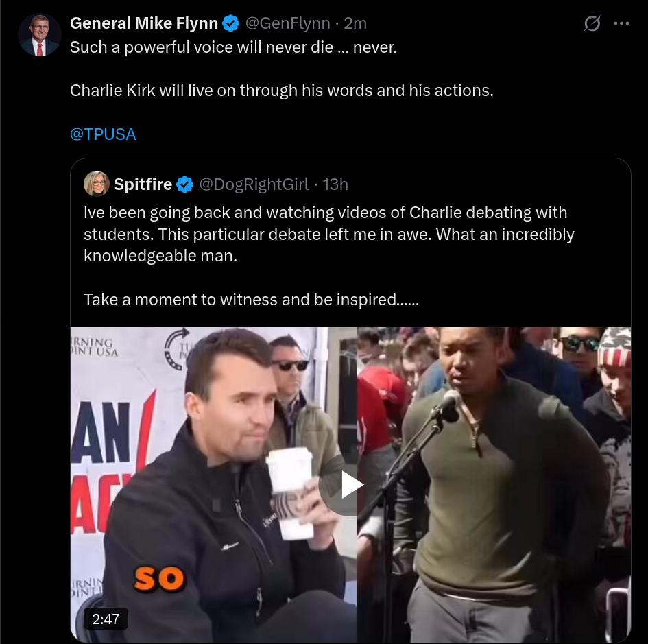Open General Mike Flynn's profile avatar
This screenshot has width=648, height=644.
40,35
